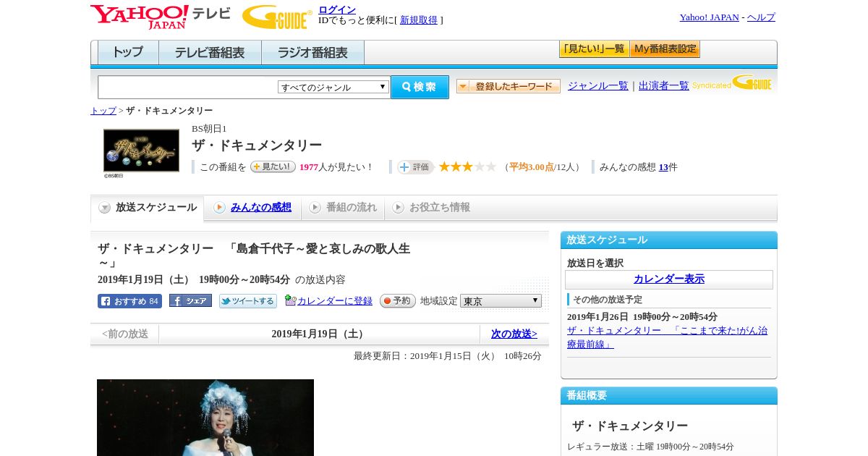Click the Facebook シェア button
Screen dimensions: 868x456
click(190, 300)
